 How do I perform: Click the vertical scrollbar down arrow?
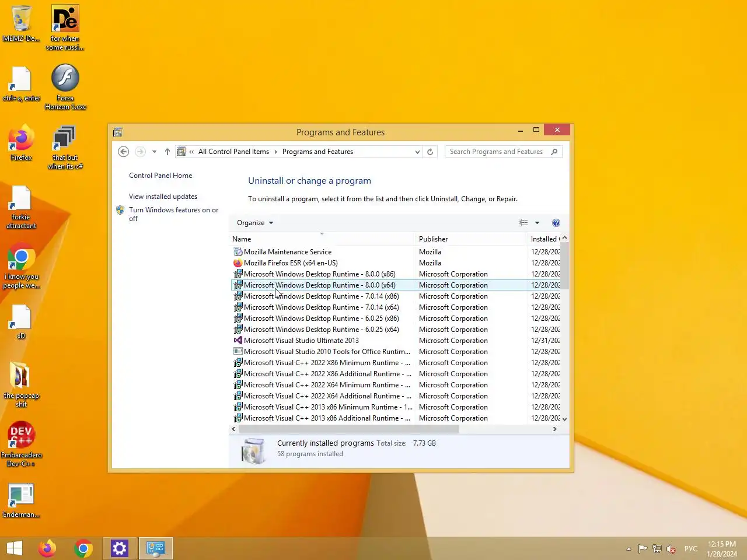(x=564, y=419)
